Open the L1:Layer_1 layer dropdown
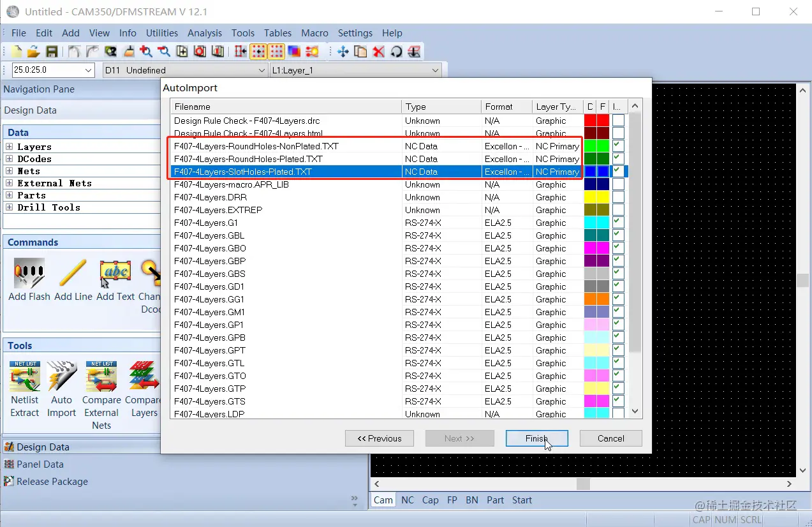This screenshot has height=527, width=812. [x=436, y=70]
